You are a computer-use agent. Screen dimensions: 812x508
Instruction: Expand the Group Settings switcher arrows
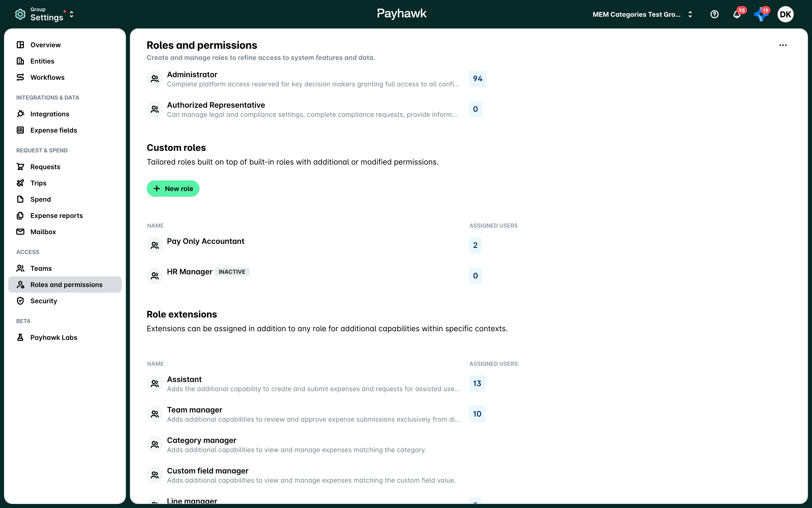click(x=72, y=14)
